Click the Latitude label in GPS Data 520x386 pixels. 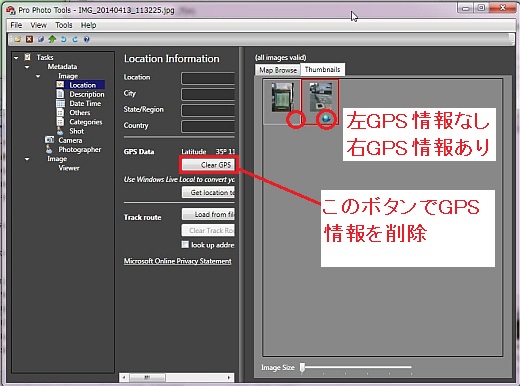[x=194, y=152]
